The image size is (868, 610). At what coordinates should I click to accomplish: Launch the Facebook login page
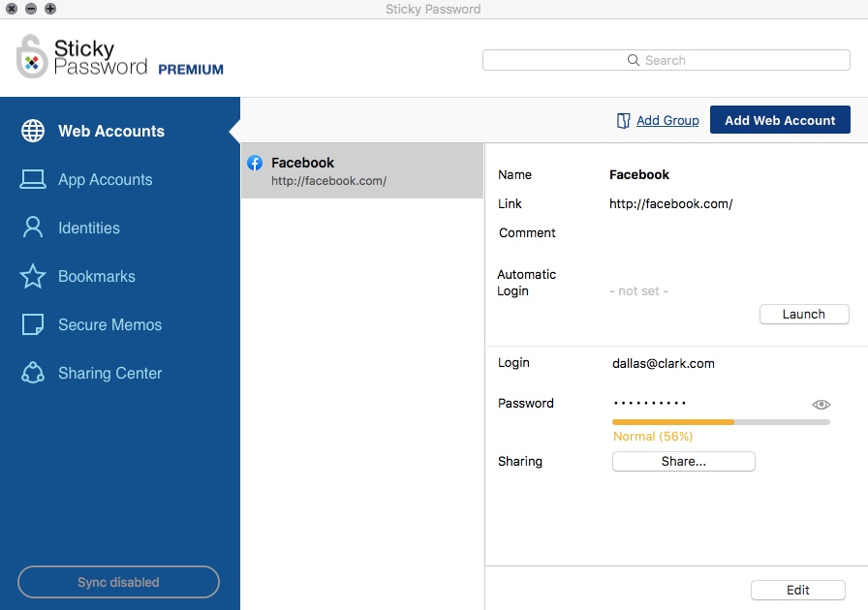click(x=804, y=314)
